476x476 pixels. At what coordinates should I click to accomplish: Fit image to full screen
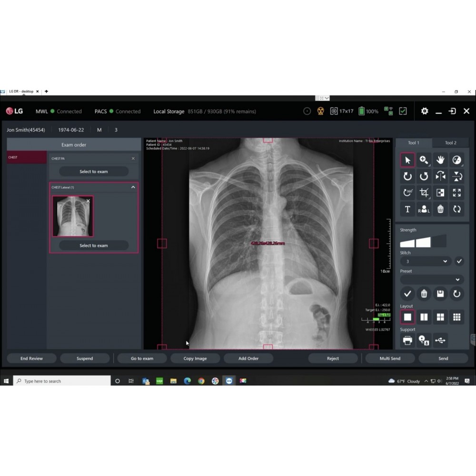[x=456, y=192]
